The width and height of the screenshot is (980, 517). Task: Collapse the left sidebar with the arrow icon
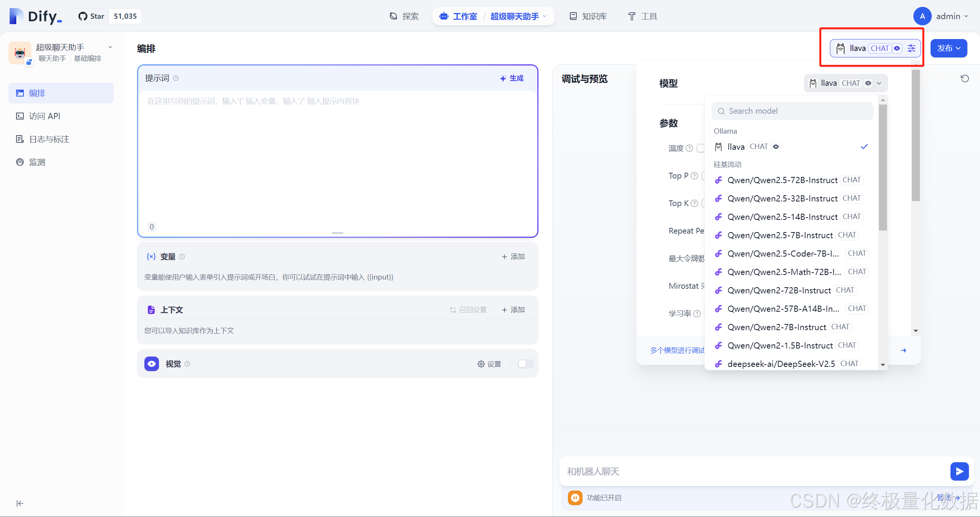tap(19, 503)
